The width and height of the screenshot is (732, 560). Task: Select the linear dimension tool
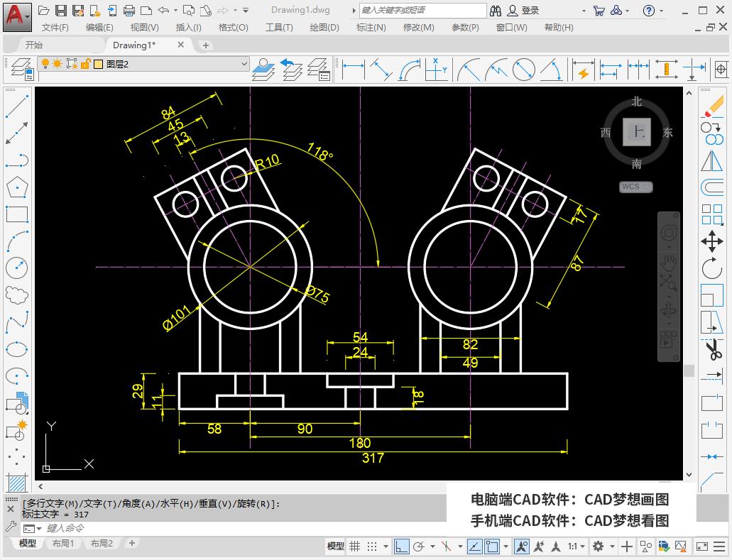point(354,70)
